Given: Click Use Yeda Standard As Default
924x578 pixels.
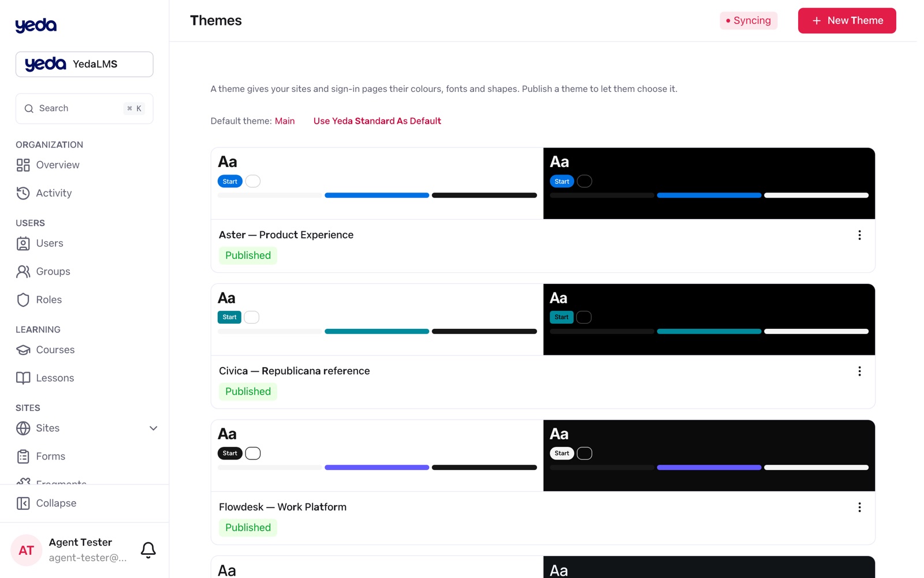Looking at the screenshot, I should (377, 121).
